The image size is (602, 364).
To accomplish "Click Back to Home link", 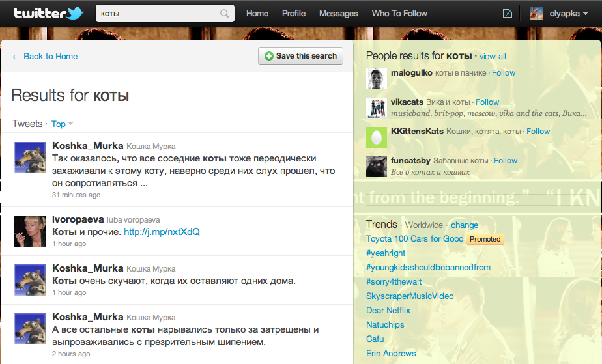I will click(45, 57).
